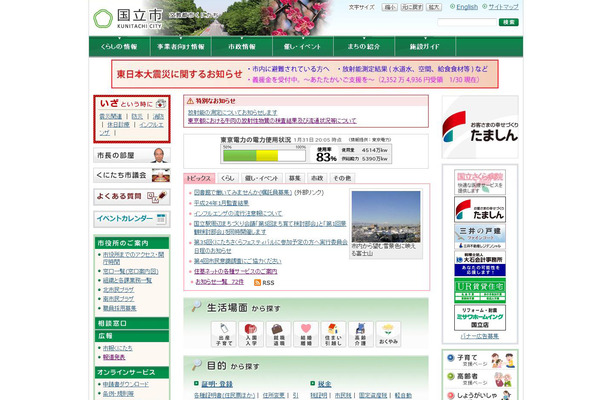The image size is (610, 400).
Task: Click the large たましん advertisement banner
Action: pos(480,127)
